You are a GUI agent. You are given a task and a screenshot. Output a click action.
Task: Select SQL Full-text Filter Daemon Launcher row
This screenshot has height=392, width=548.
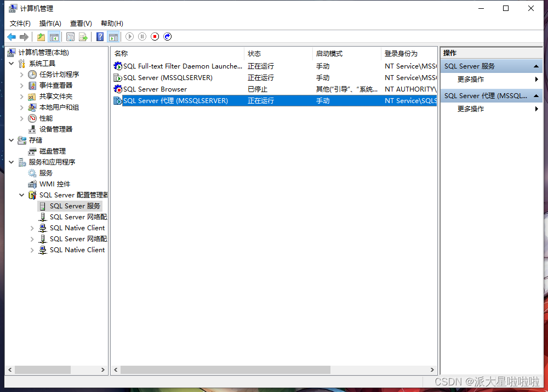(275, 66)
